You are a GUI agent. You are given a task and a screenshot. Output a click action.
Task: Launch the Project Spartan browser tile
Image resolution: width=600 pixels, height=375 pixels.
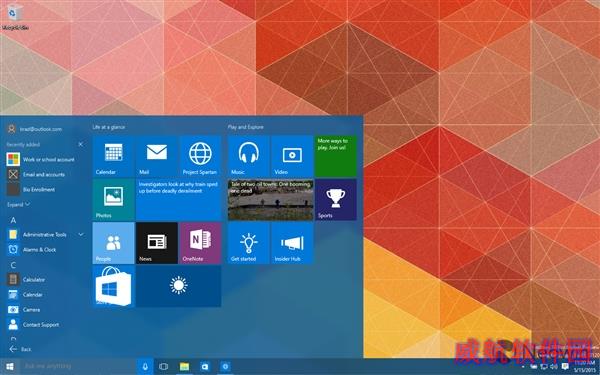(200, 156)
